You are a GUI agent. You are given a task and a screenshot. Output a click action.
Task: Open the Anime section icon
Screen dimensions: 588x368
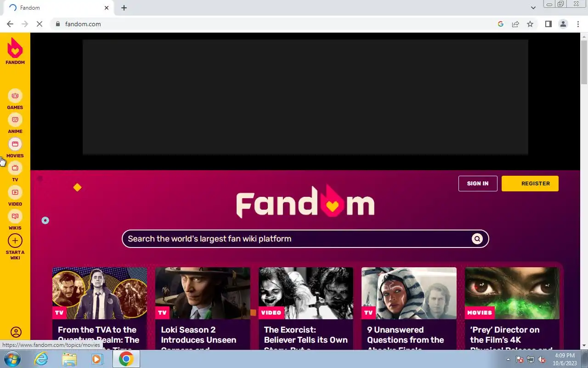(x=15, y=120)
